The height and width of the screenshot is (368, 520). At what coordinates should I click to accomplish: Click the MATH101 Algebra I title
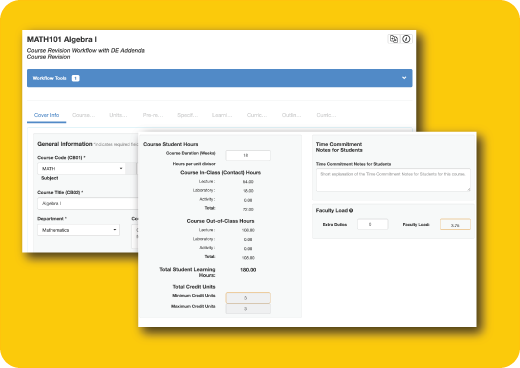click(62, 39)
